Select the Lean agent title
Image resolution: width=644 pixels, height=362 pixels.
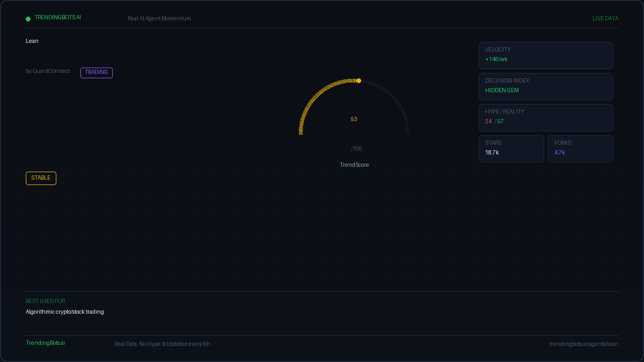point(32,41)
